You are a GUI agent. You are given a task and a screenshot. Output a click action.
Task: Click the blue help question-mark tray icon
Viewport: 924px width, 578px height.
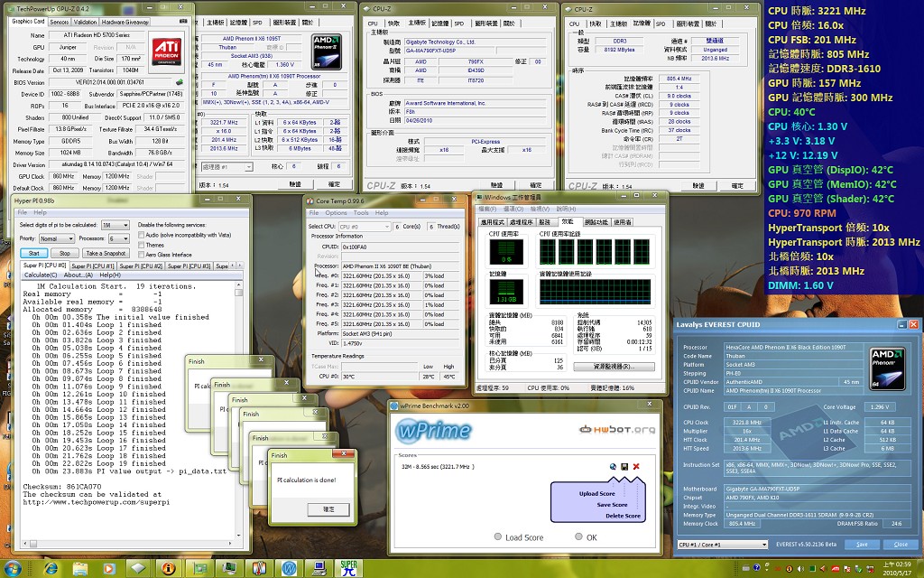pos(756,569)
